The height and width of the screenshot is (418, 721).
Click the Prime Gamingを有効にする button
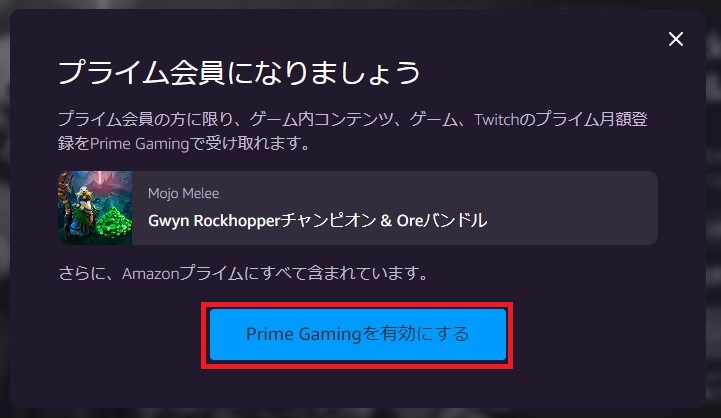(x=358, y=334)
